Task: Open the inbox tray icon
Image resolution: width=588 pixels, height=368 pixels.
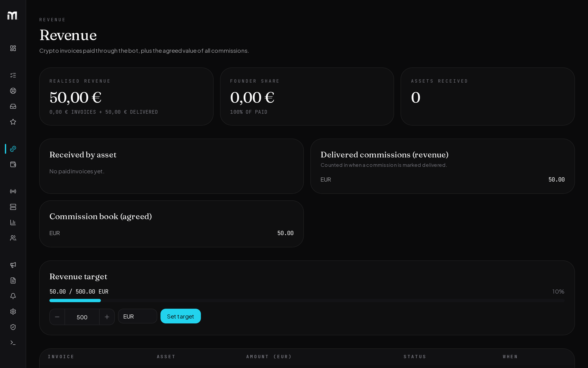Action: 13,106
